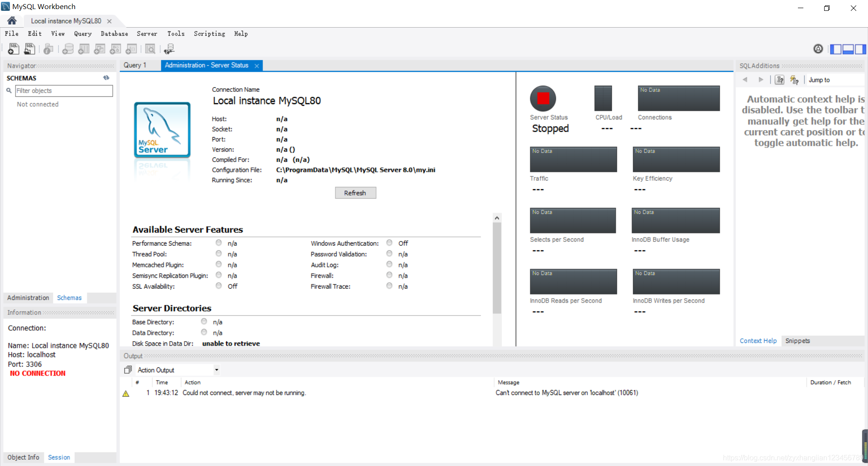
Task: Click the Base Directory status indicator
Action: [204, 321]
